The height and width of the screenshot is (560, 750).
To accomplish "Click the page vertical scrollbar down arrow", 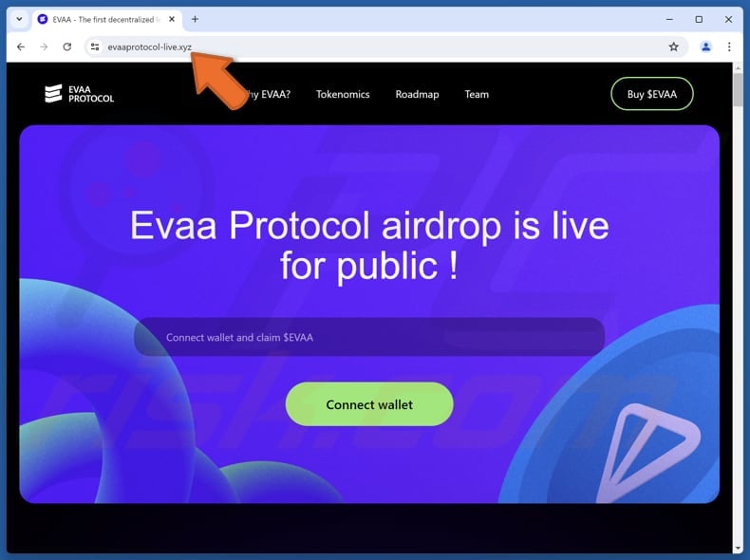I will click(x=738, y=548).
